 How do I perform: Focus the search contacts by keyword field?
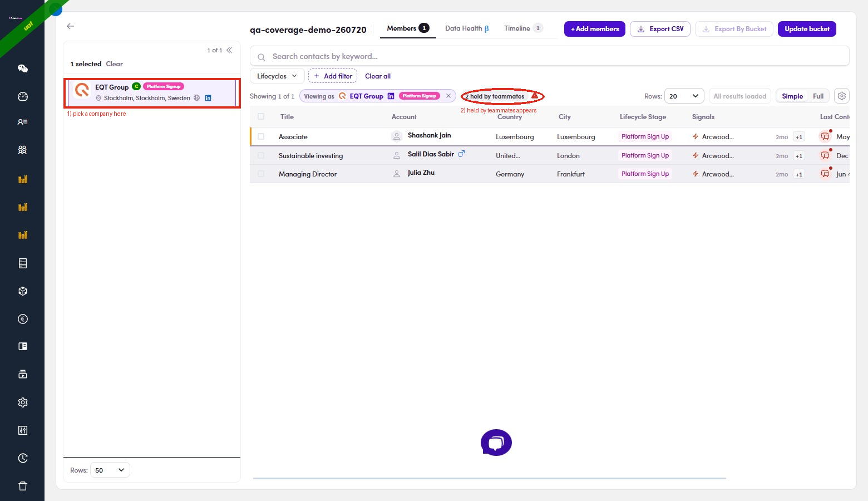pyautogui.click(x=550, y=56)
